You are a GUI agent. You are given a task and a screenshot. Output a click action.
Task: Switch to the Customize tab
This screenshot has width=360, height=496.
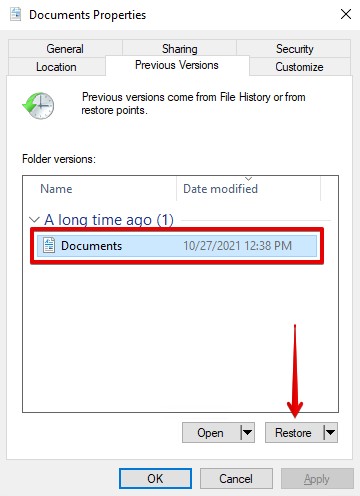[x=299, y=67]
